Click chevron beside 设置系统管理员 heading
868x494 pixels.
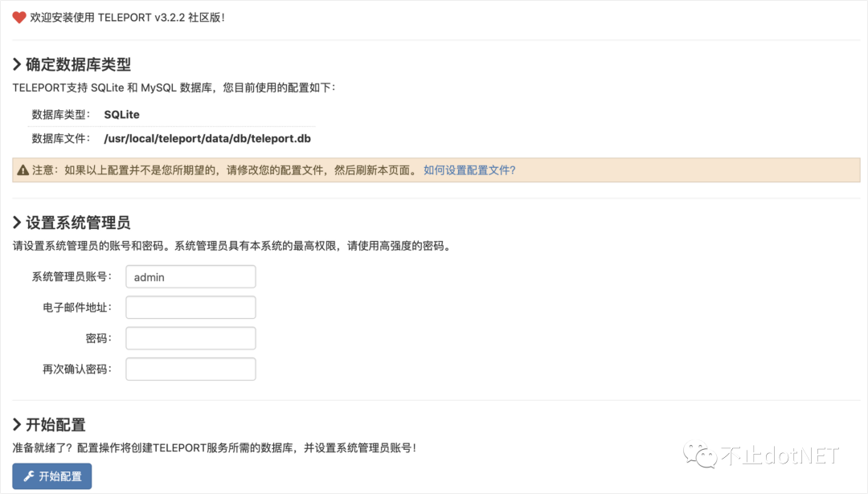[x=17, y=223]
